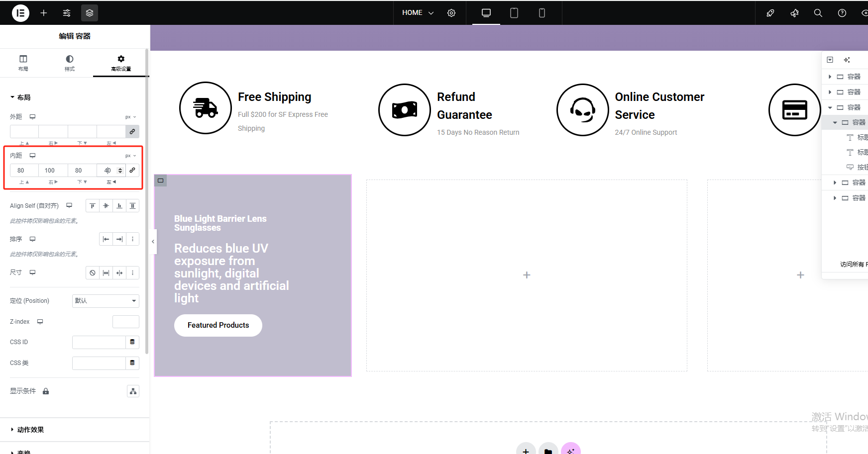868x454 pixels.
Task: Switch to the 样式 style tab
Action: (x=70, y=63)
